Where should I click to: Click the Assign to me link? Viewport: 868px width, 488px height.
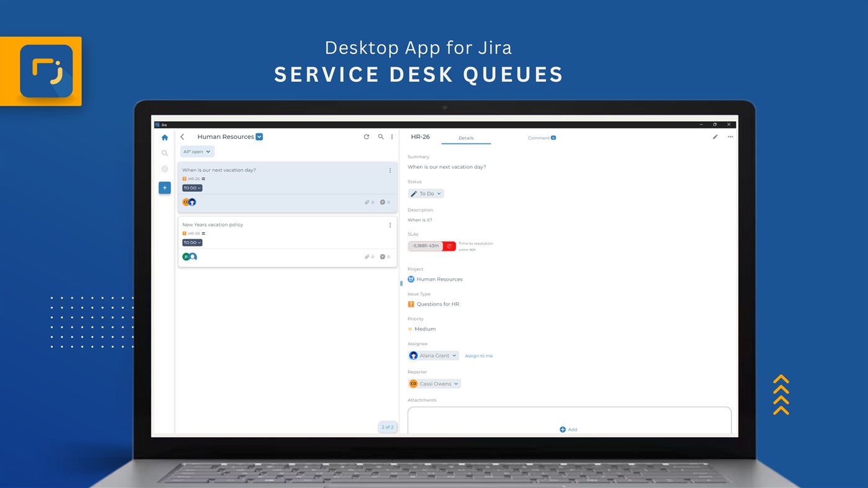tap(478, 355)
